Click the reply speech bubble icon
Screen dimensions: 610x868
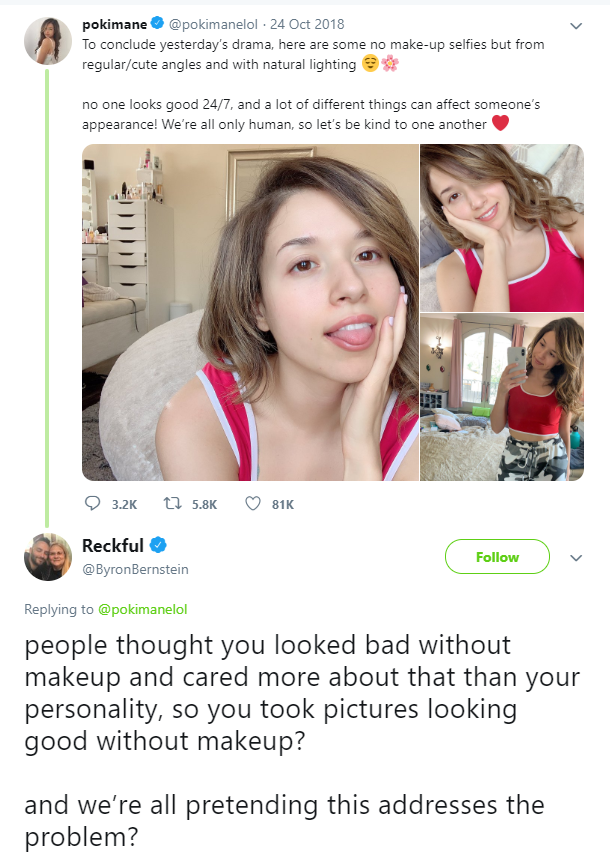92,504
